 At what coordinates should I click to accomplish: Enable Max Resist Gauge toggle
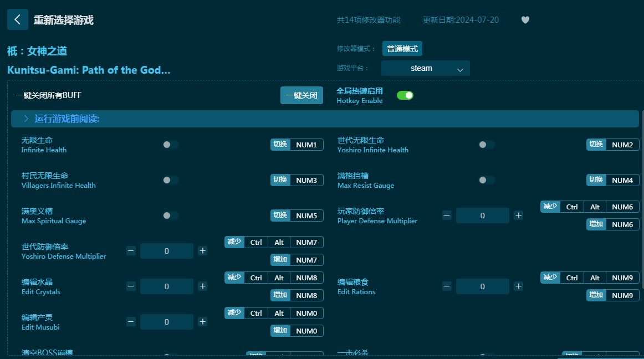[x=486, y=180]
